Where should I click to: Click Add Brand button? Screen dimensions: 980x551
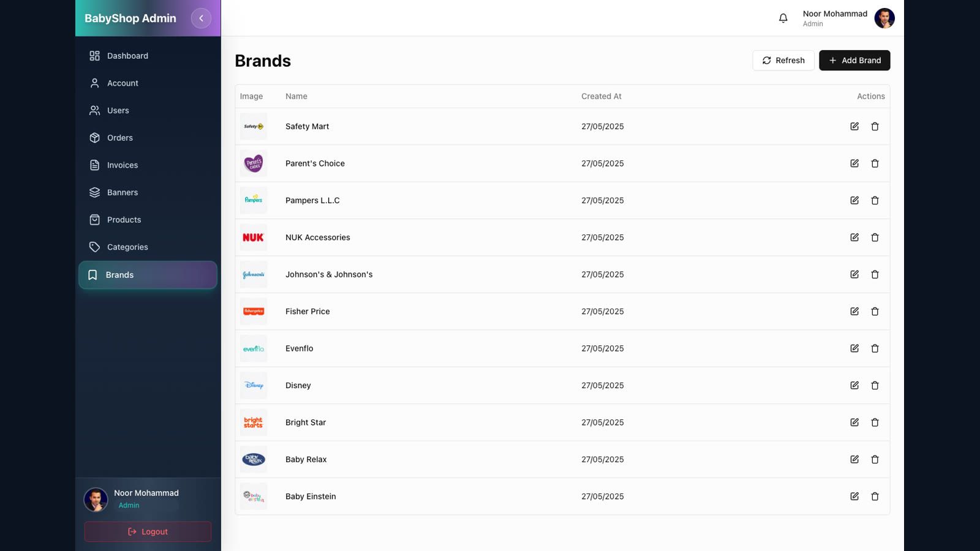click(854, 60)
